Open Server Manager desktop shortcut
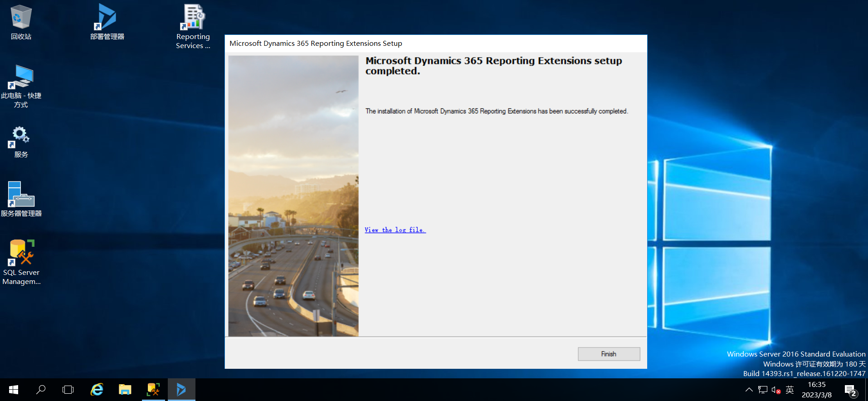Screen dimensions: 868x401 pos(21,199)
